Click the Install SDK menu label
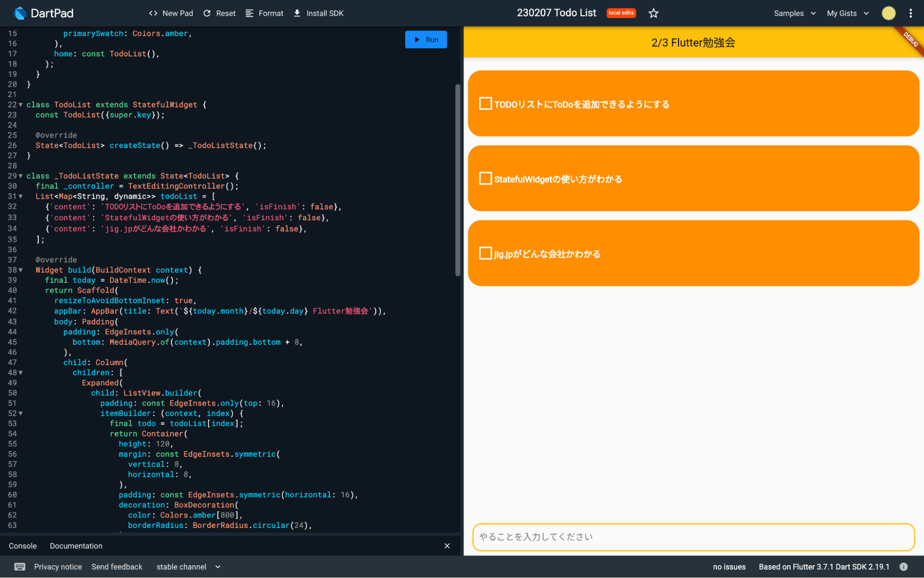 point(325,13)
